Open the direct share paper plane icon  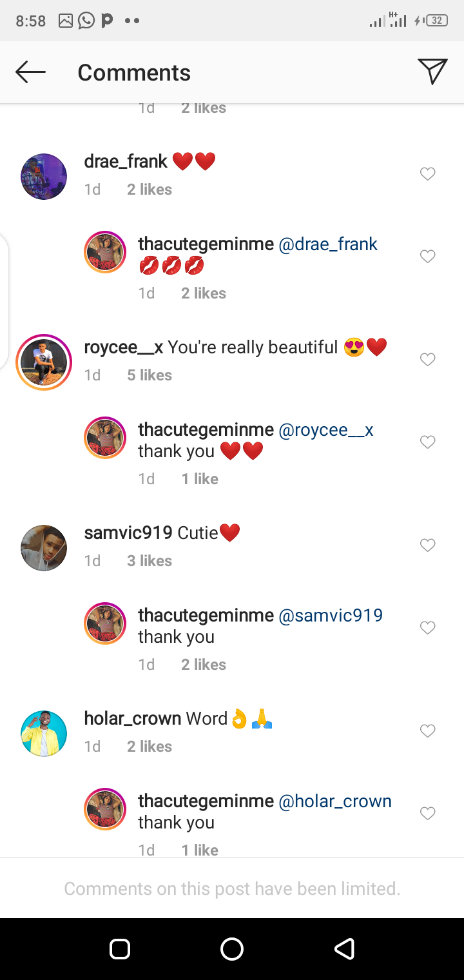432,72
